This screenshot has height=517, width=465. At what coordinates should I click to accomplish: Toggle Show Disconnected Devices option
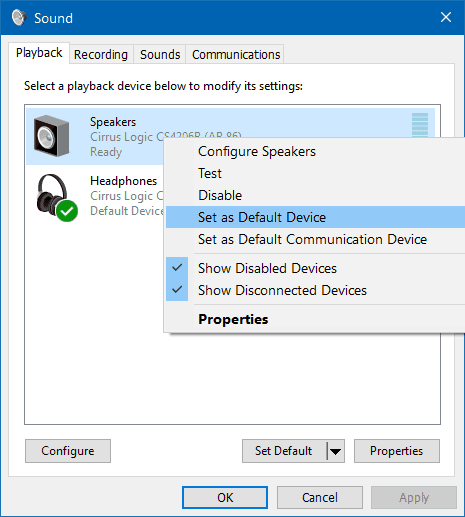(x=315, y=290)
